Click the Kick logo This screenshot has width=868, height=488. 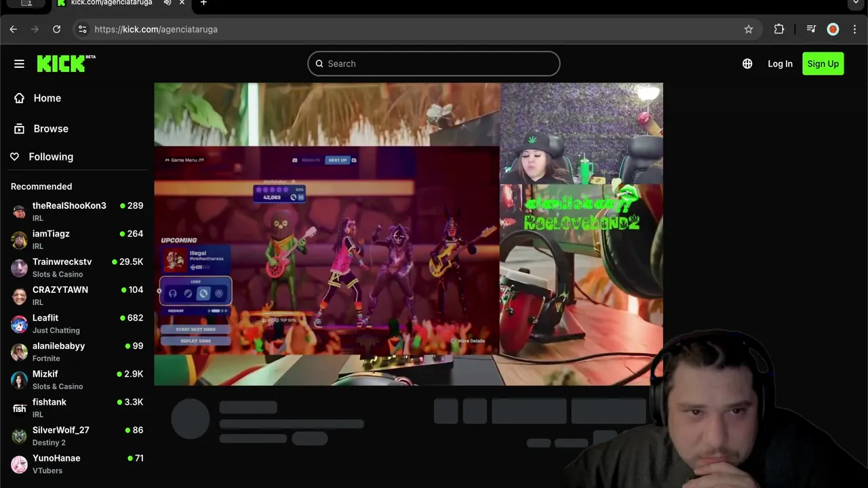coord(66,64)
